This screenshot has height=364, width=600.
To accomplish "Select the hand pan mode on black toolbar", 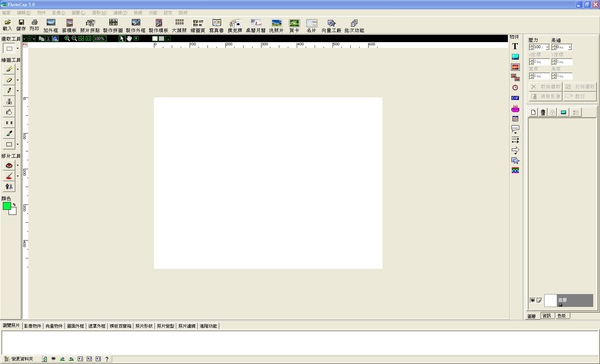I will click(x=129, y=38).
